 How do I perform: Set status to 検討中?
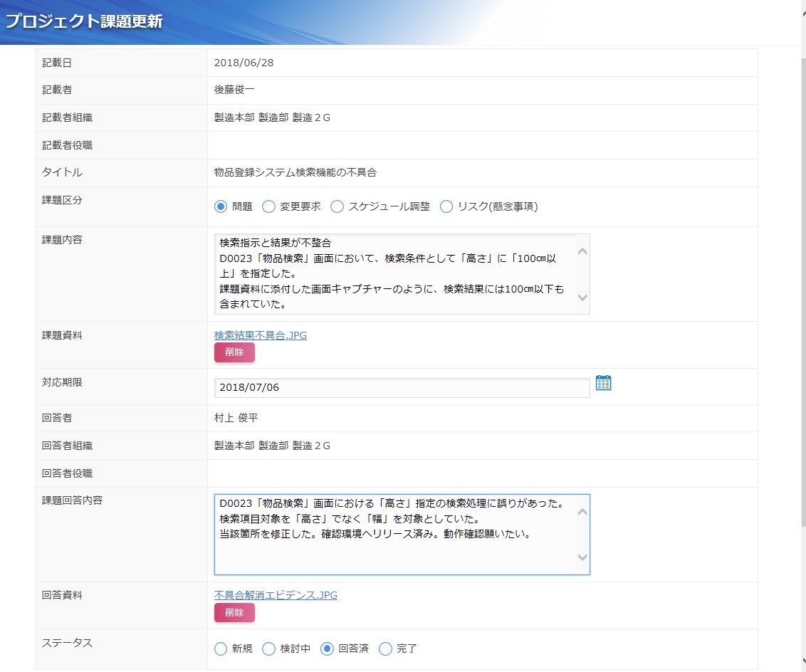coord(268,649)
